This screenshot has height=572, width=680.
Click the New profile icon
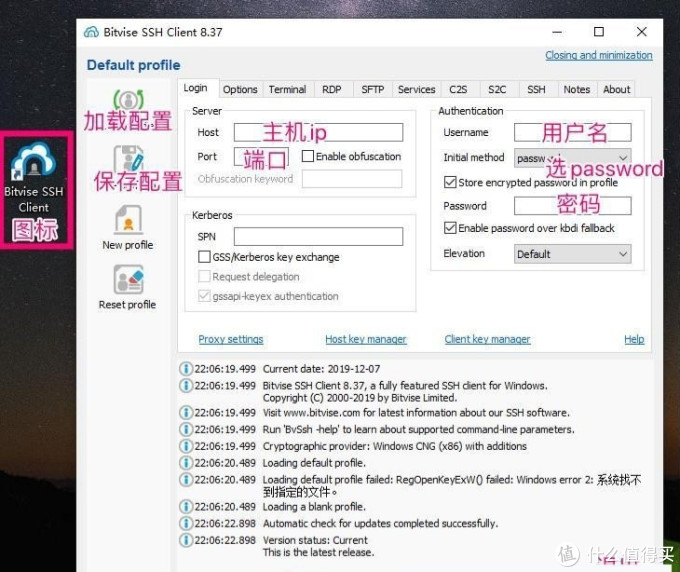[128, 219]
